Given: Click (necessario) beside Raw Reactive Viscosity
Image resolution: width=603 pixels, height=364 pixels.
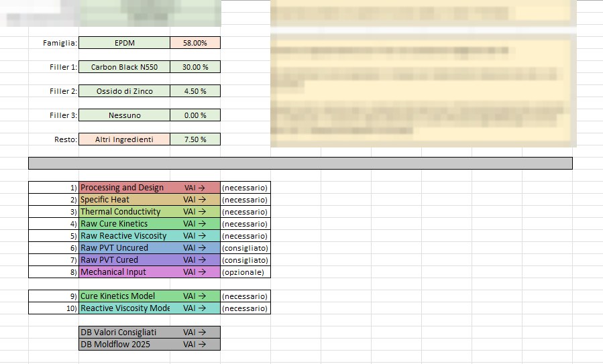Looking at the screenshot, I should [245, 235].
